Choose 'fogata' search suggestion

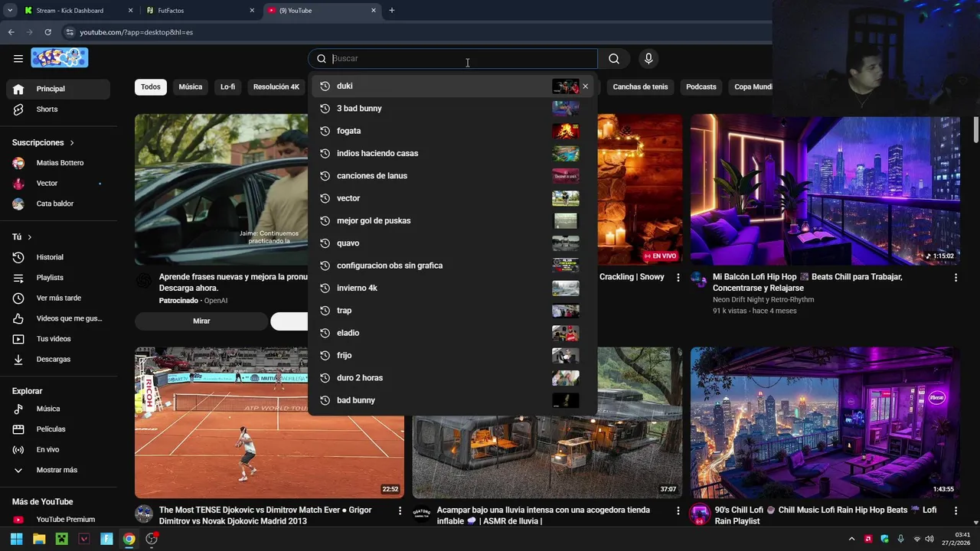tap(452, 131)
